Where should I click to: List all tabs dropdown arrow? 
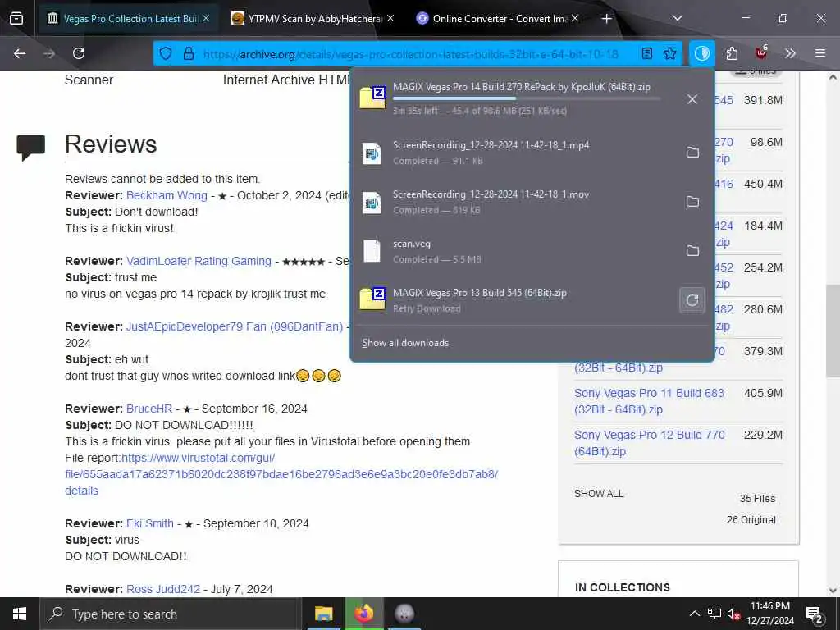(678, 18)
